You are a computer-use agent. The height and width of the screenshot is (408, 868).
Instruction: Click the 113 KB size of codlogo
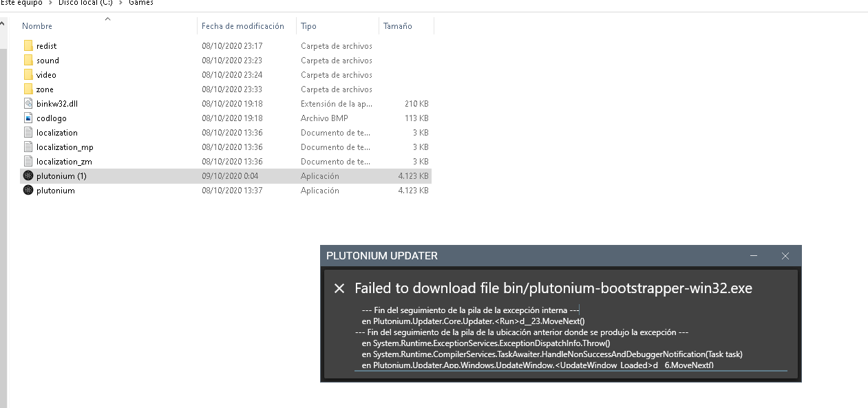coord(416,118)
